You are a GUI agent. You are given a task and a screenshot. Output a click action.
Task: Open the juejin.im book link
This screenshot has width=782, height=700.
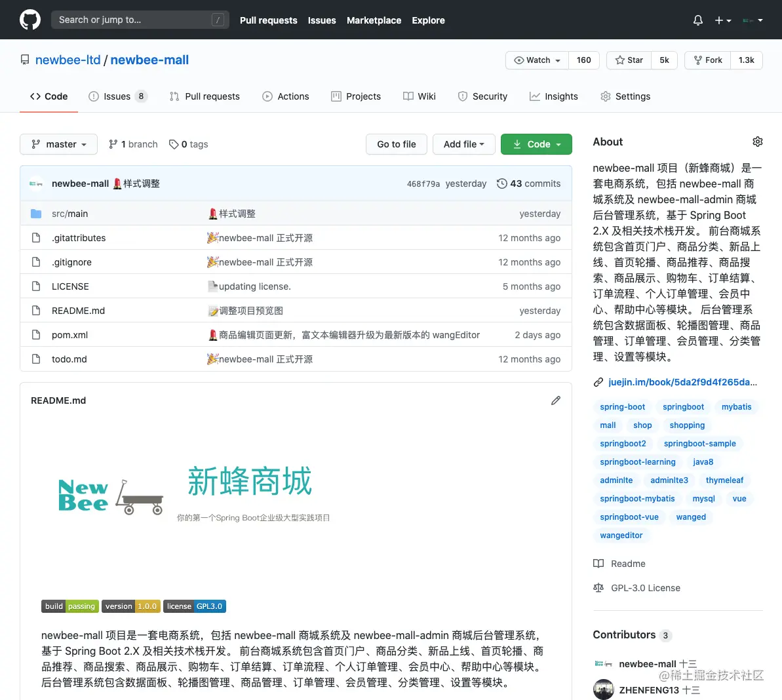(x=682, y=382)
